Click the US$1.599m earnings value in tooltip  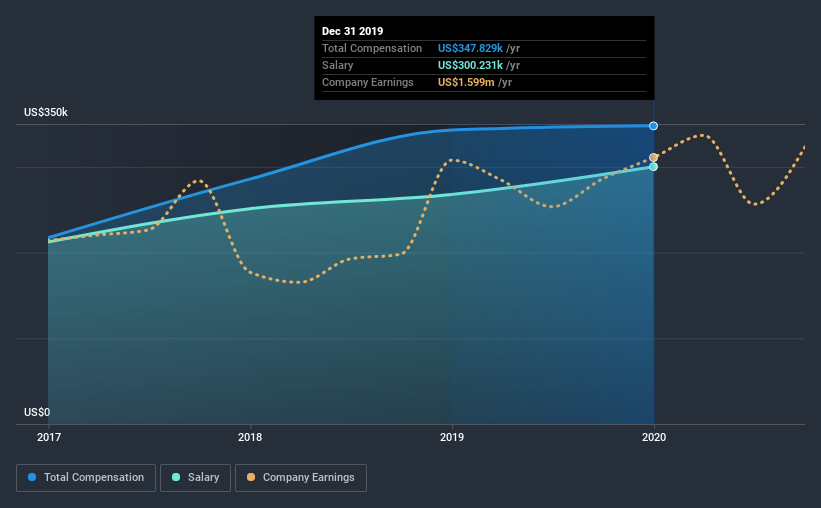point(466,82)
